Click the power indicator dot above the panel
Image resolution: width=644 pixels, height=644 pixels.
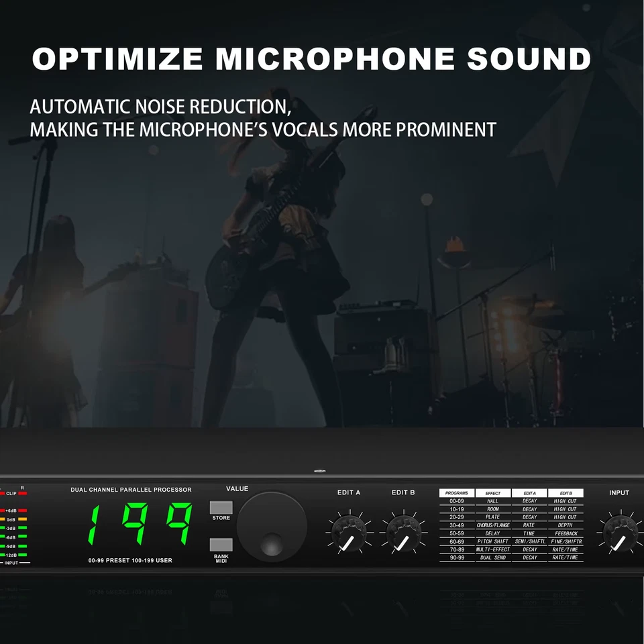pos(320,471)
